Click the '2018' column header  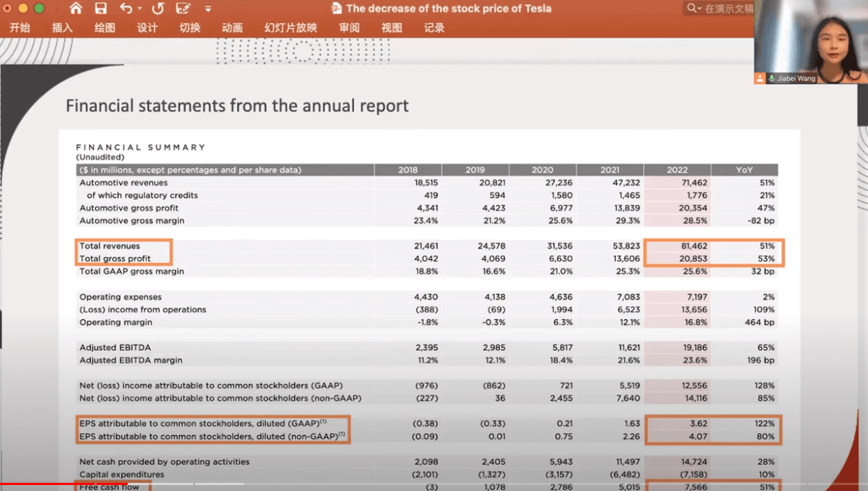point(408,170)
